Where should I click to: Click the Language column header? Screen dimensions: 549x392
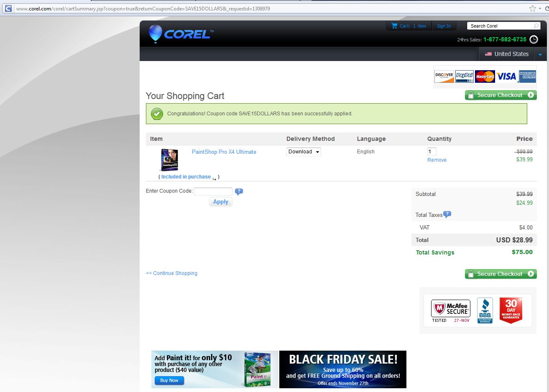point(371,139)
